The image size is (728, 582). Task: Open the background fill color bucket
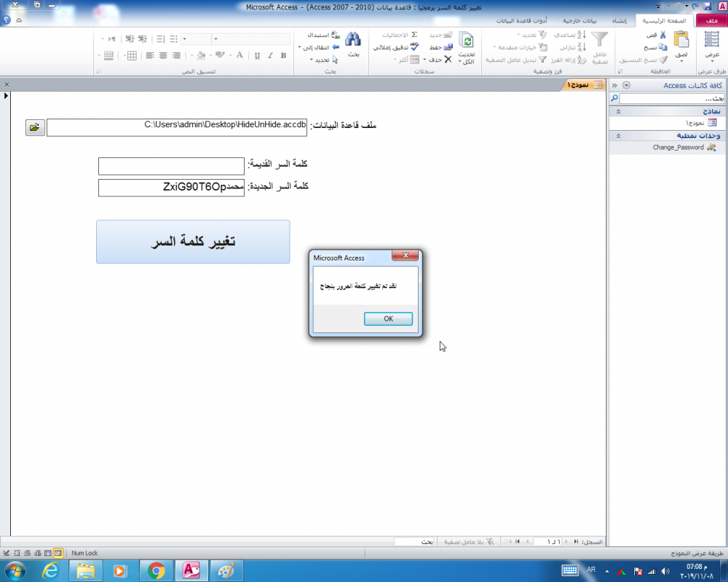click(201, 56)
